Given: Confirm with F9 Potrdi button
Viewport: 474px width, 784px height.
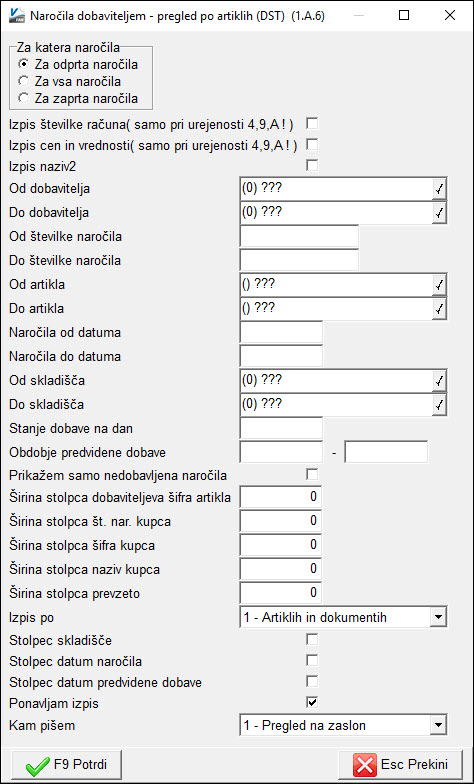Looking at the screenshot, I should click(66, 764).
